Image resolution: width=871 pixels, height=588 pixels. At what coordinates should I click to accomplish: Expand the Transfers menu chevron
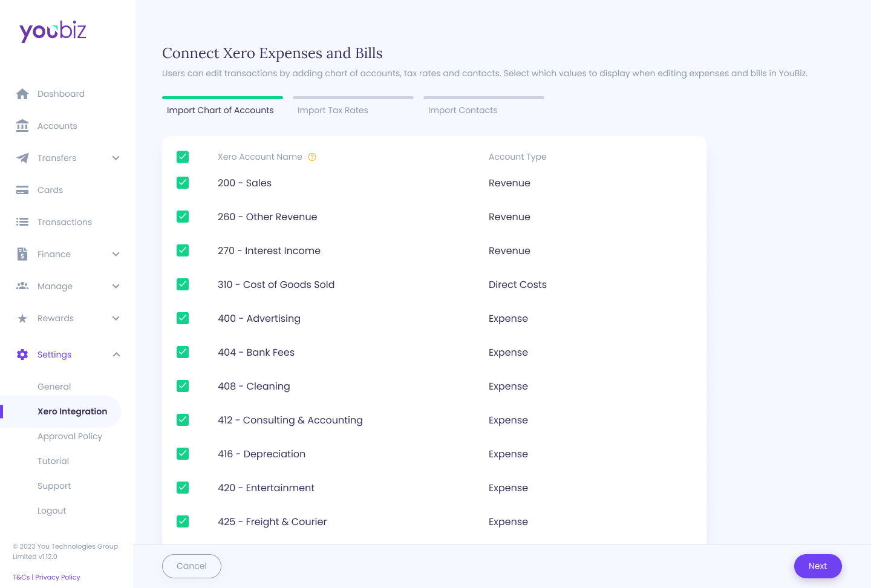click(x=116, y=158)
